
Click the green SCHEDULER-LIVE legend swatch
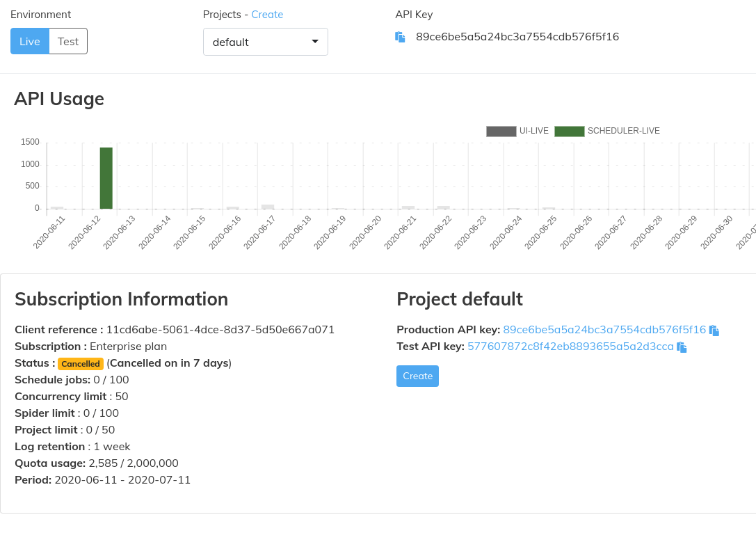(569, 131)
